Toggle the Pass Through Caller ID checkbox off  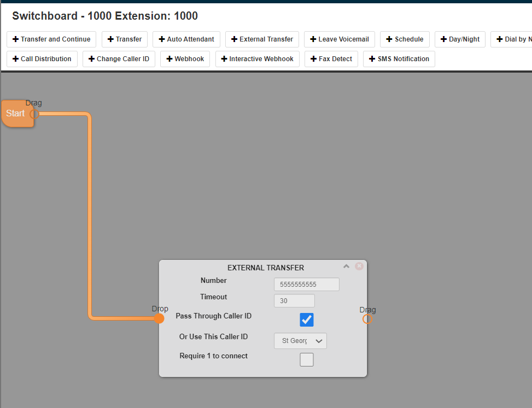[306, 320]
